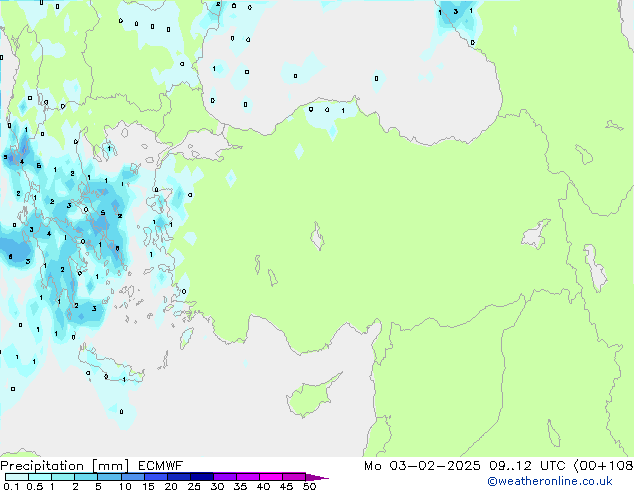Click the '(00+108' forecast offset text
Screen dimensions: 634x490
pos(603,466)
